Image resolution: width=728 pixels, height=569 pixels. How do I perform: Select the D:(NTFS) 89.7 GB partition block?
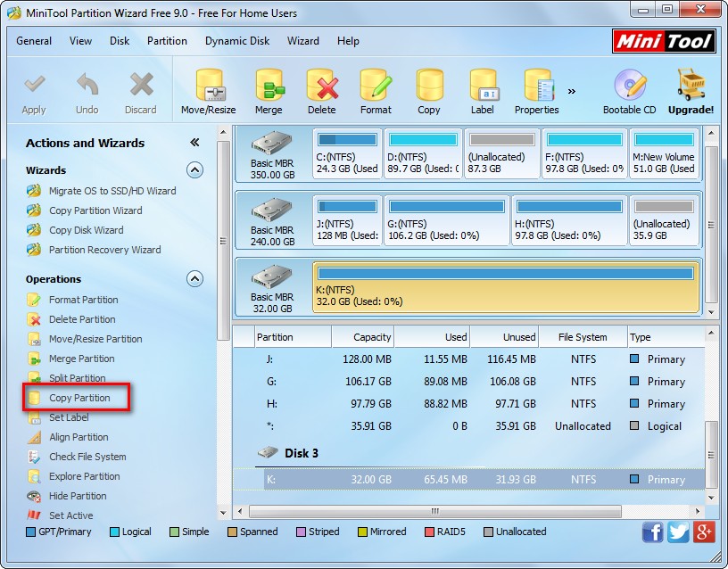[x=423, y=153]
